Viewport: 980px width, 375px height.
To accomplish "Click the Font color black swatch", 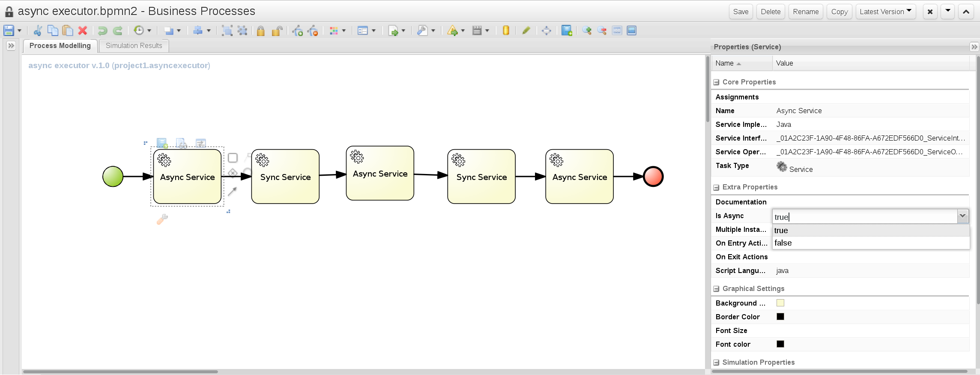I will (780, 344).
